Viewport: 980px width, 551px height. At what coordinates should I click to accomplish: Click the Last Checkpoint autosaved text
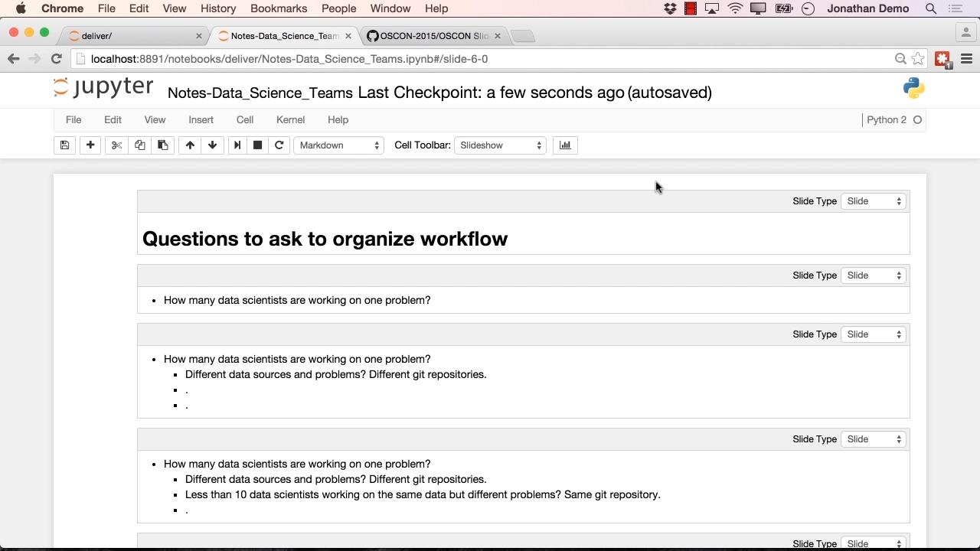click(x=535, y=93)
